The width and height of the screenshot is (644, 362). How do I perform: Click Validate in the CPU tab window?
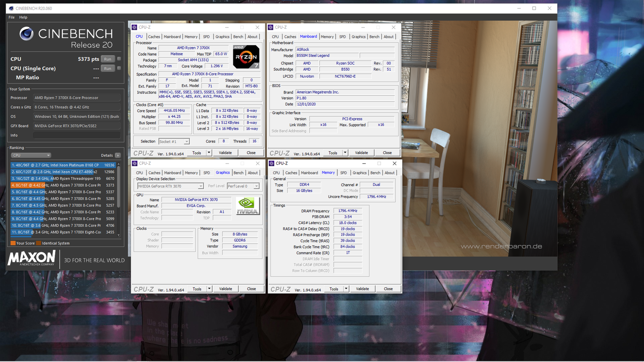[225, 153]
